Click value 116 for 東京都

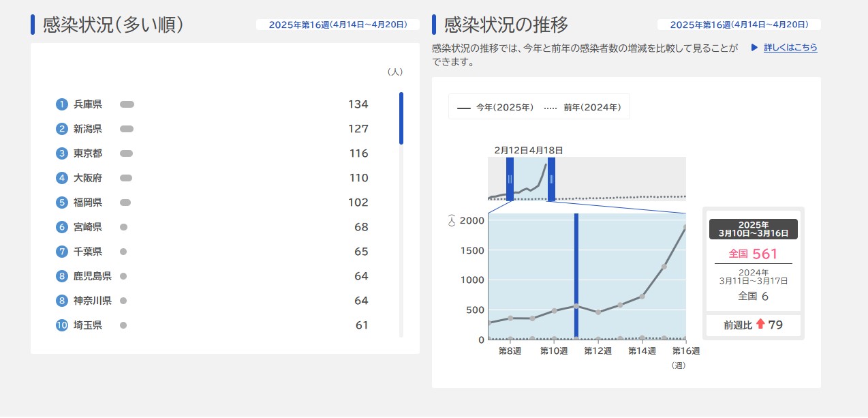(358, 153)
